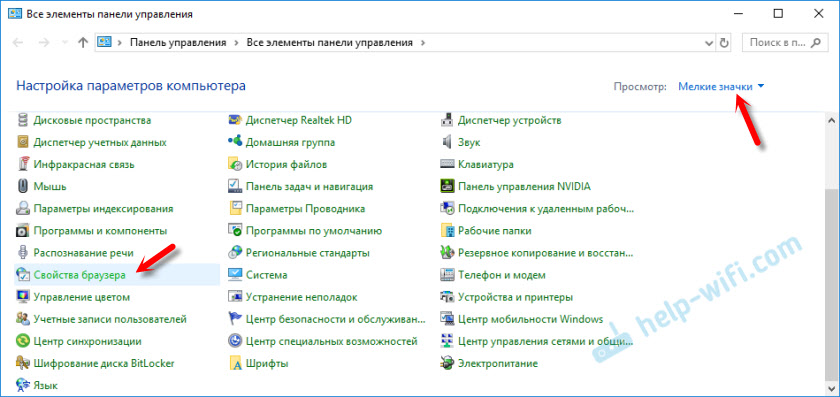
Task: Open the Звук speaker icon
Action: pyautogui.click(x=447, y=143)
